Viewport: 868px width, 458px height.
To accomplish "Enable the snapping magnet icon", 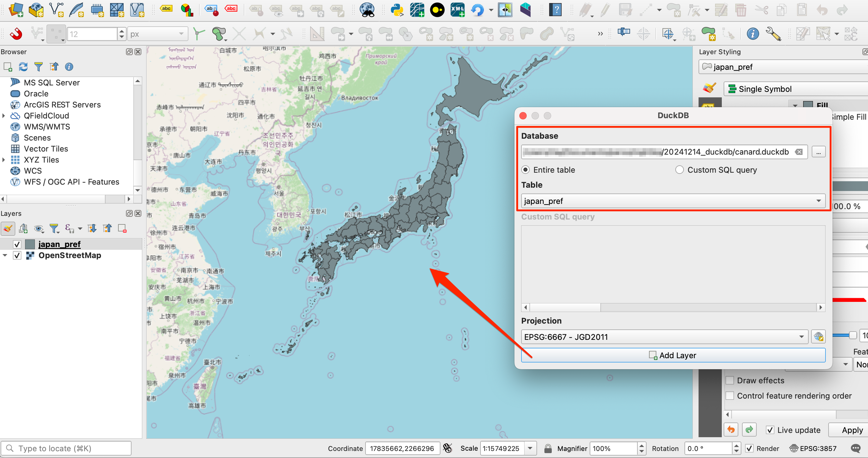I will coord(16,34).
